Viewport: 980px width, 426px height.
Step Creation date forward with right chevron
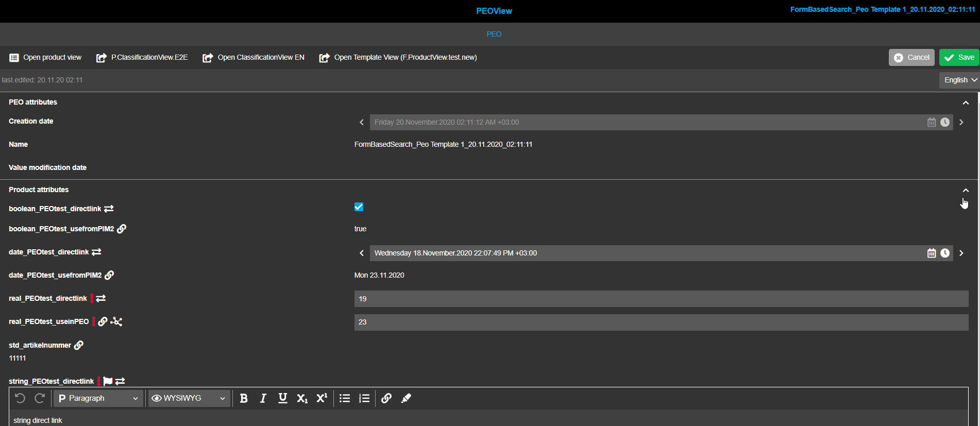(x=961, y=122)
